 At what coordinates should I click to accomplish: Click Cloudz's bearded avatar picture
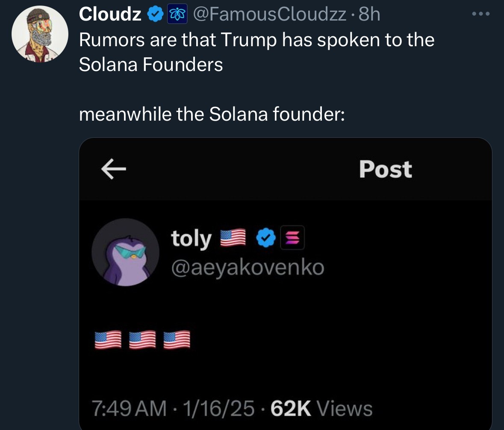(40, 35)
